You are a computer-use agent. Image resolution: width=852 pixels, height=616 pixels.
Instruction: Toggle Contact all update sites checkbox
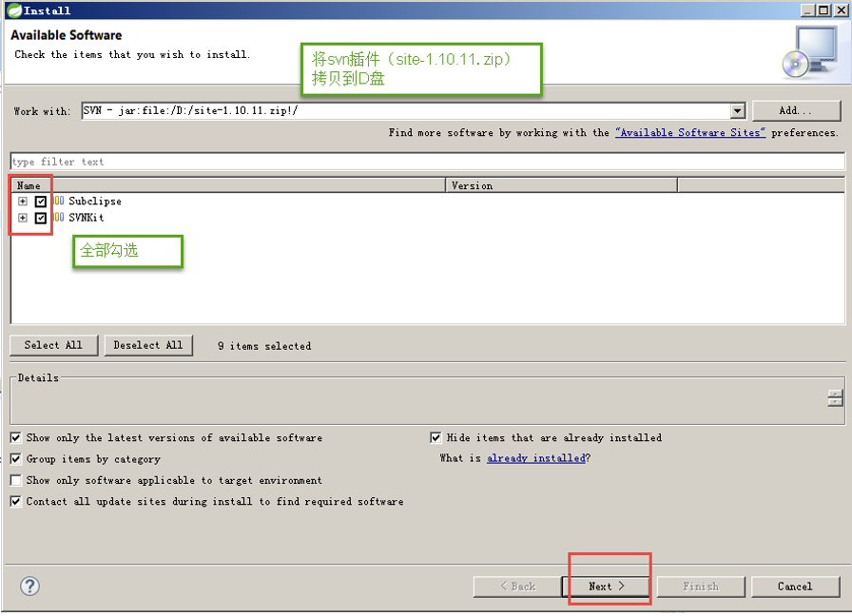click(x=16, y=501)
